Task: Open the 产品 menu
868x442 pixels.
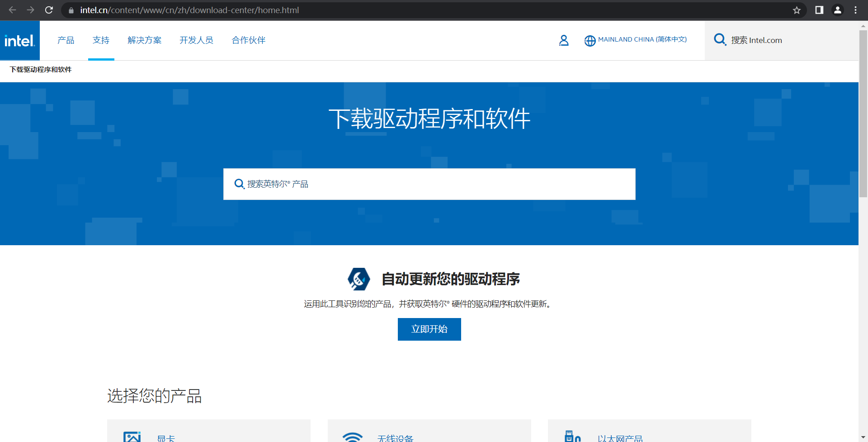Action: tap(66, 40)
